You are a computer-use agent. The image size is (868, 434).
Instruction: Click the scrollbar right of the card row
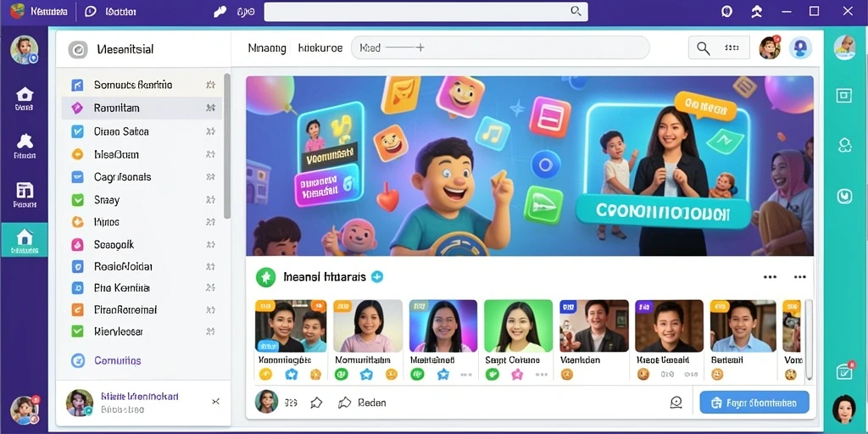click(809, 339)
